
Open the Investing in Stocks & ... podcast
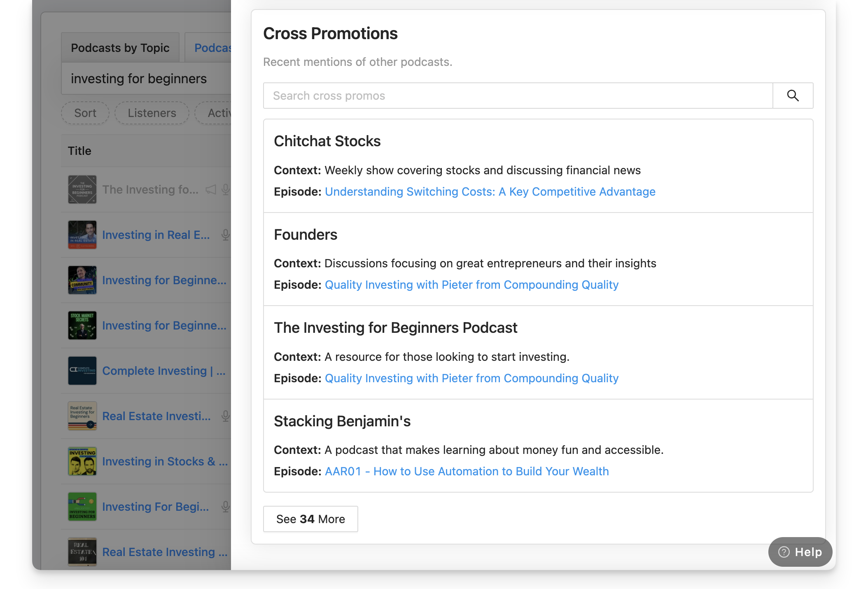165,461
